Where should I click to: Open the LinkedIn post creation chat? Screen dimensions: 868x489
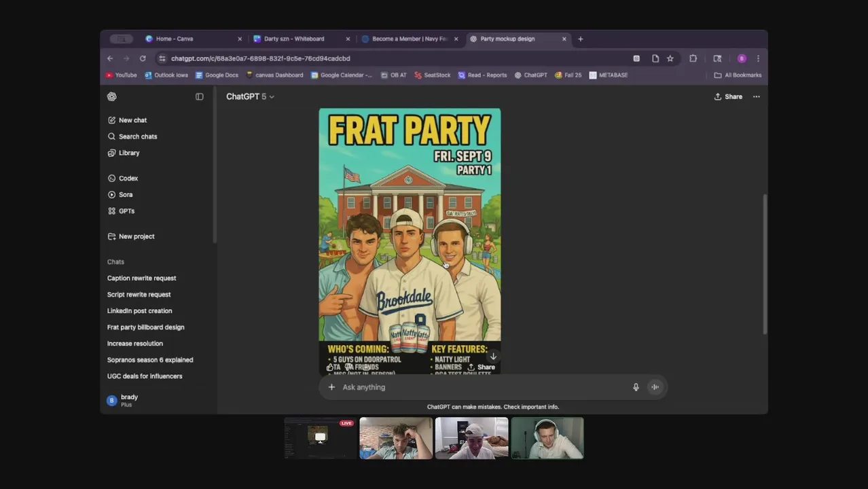[x=139, y=310]
